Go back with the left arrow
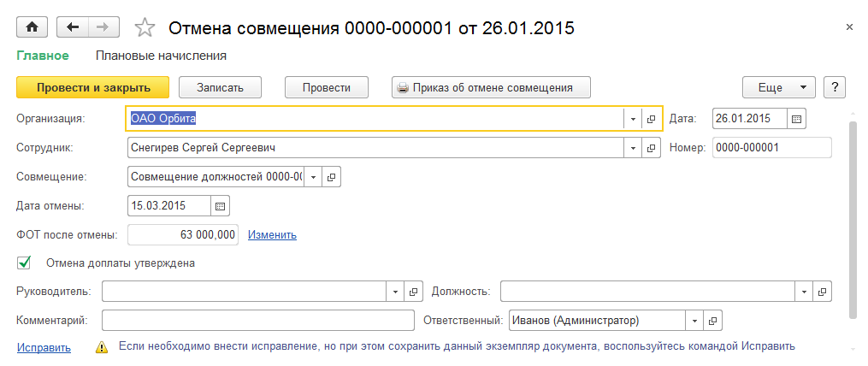 pos(72,27)
